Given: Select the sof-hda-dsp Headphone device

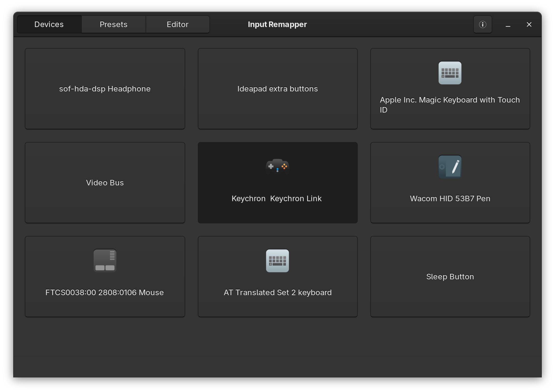Looking at the screenshot, I should [105, 89].
